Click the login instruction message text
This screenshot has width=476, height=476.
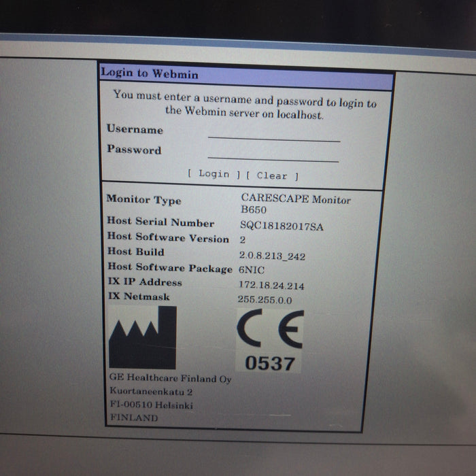244,105
